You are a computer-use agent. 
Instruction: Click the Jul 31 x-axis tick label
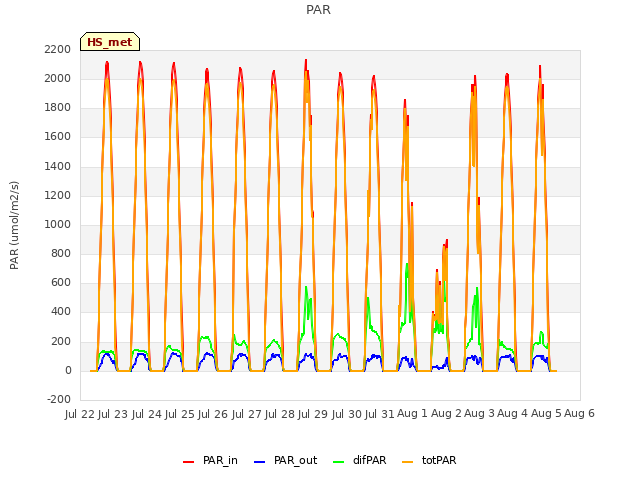pos(380,414)
